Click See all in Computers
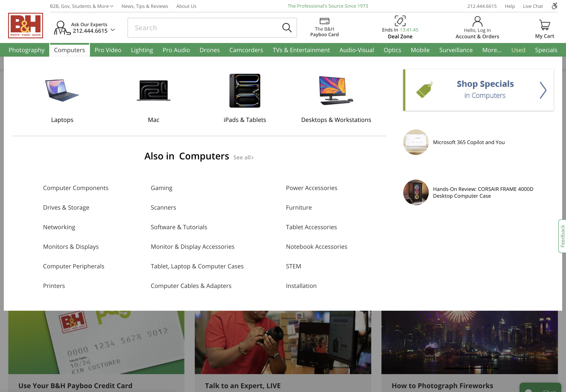 point(243,157)
